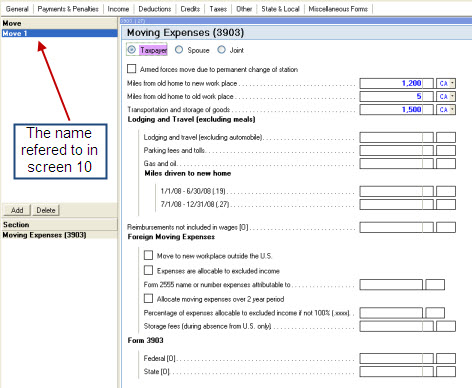Check Move to new workplace outside U.S.
Screen dimensions: 472x388
coord(148,255)
